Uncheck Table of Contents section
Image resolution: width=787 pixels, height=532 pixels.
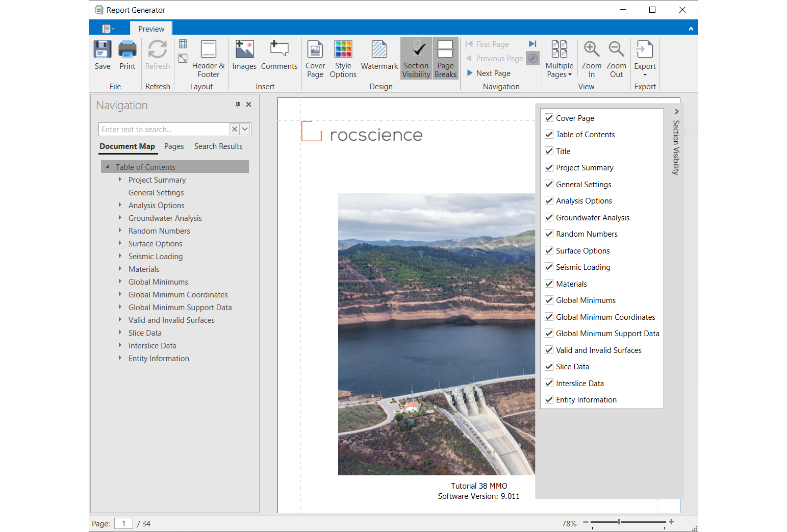coord(549,134)
